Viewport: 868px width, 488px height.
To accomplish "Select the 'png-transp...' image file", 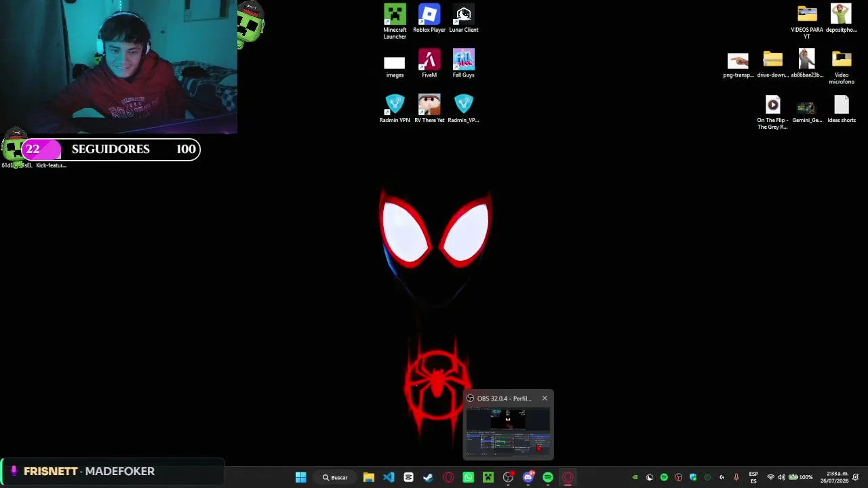I will pyautogui.click(x=738, y=65).
